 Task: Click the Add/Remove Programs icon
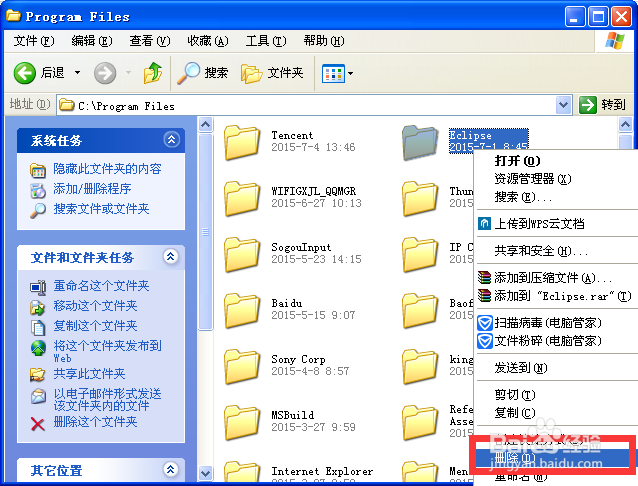coord(38,190)
